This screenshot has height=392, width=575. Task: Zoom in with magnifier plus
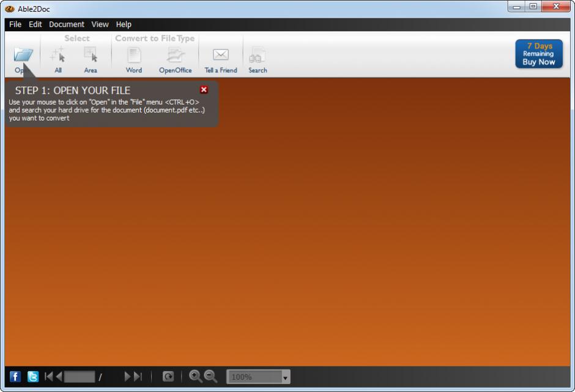[195, 377]
